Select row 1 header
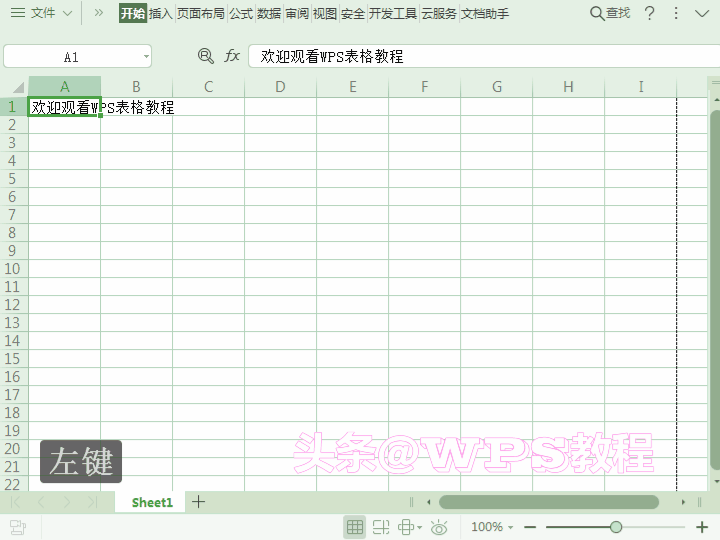720x540 pixels. click(x=13, y=107)
